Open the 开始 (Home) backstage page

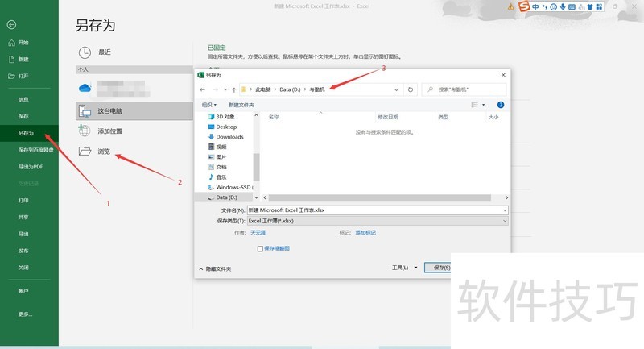19,43
